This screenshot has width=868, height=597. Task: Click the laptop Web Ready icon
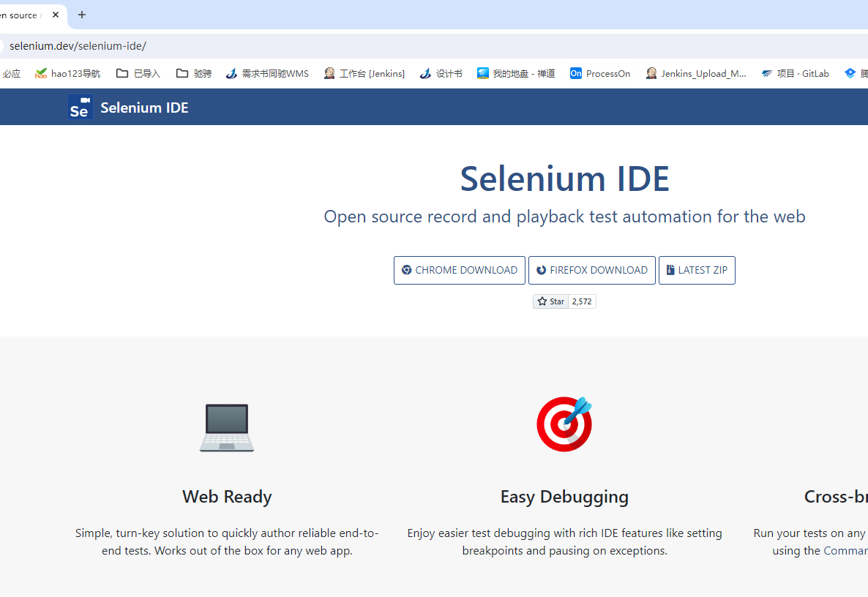click(x=227, y=427)
